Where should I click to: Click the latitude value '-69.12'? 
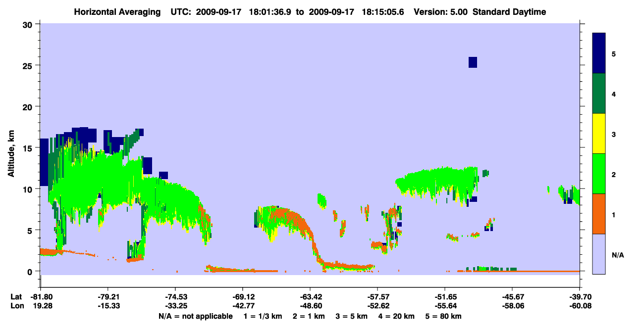(243, 297)
